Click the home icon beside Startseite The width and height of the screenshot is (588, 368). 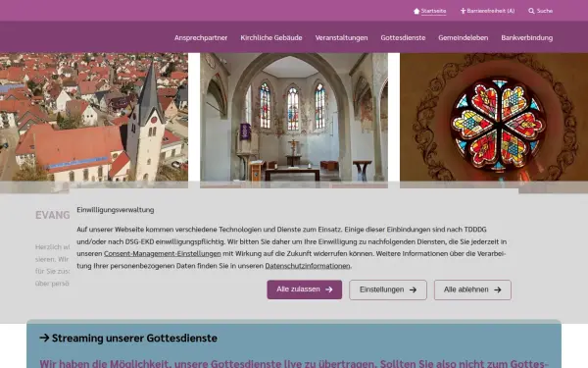416,11
